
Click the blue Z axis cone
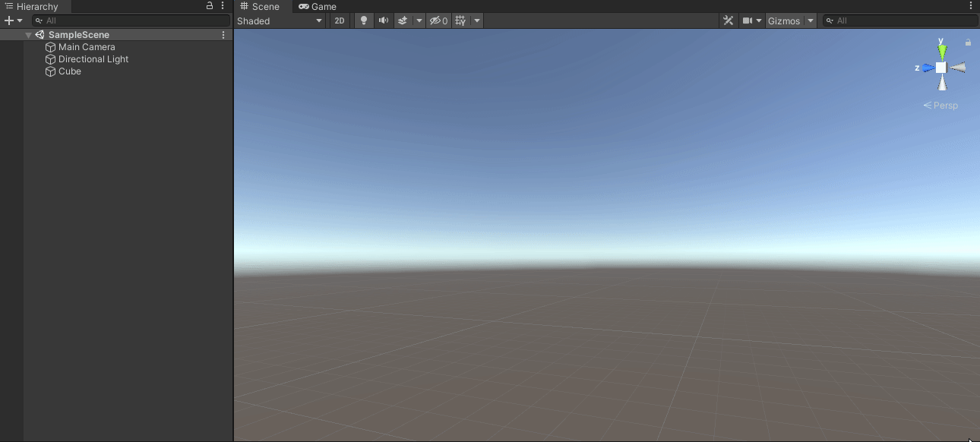[x=928, y=68]
